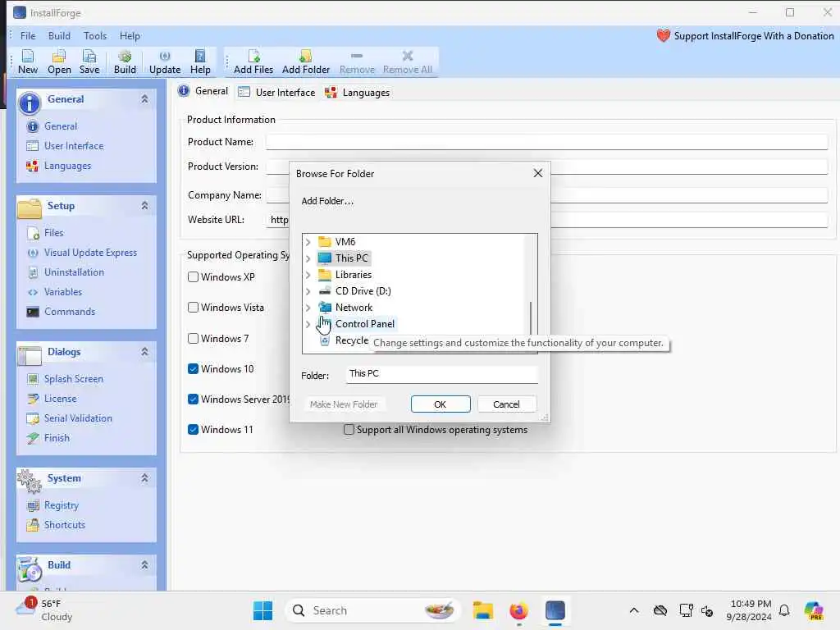Enable the Windows Vista checkbox
The width and height of the screenshot is (840, 630).
(x=194, y=308)
